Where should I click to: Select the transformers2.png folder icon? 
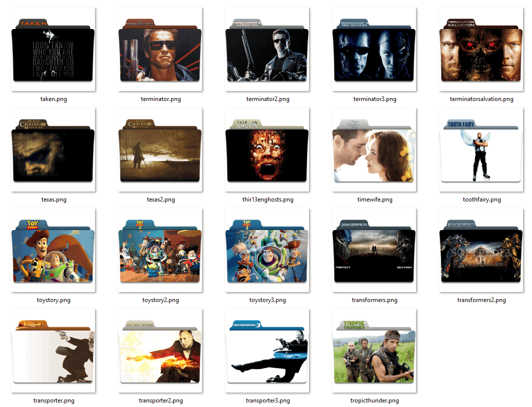click(x=480, y=250)
